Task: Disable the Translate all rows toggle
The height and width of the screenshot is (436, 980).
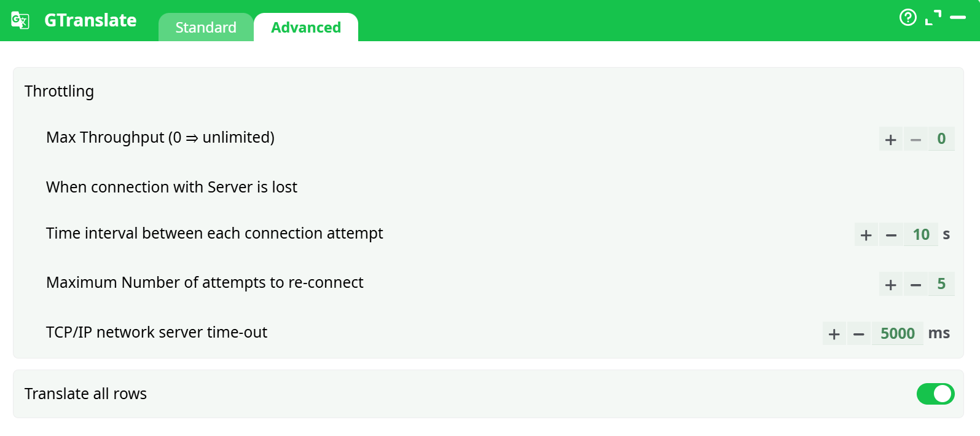Action: coord(935,394)
